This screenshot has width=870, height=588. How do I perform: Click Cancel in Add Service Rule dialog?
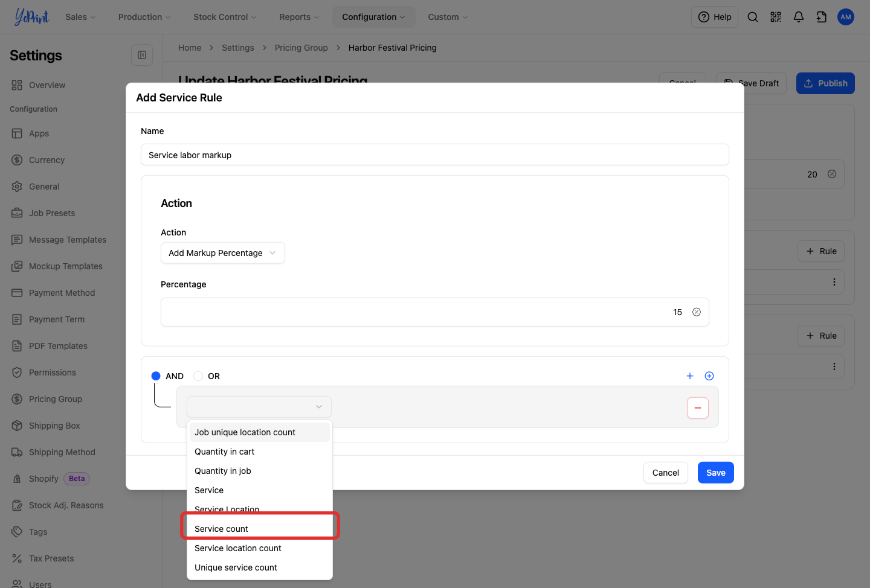coord(666,473)
